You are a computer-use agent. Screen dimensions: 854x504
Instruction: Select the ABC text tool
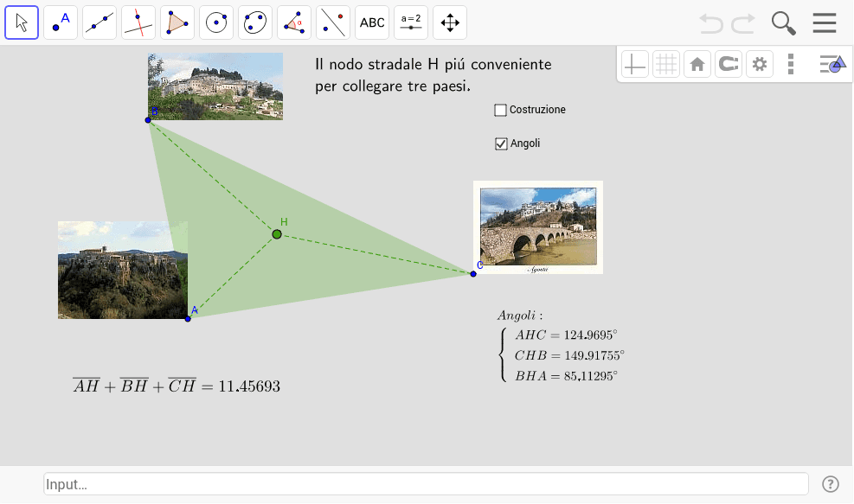372,22
